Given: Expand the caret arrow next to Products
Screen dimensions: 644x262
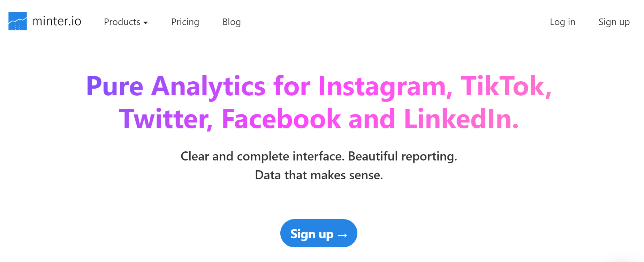Looking at the screenshot, I should coord(145,23).
